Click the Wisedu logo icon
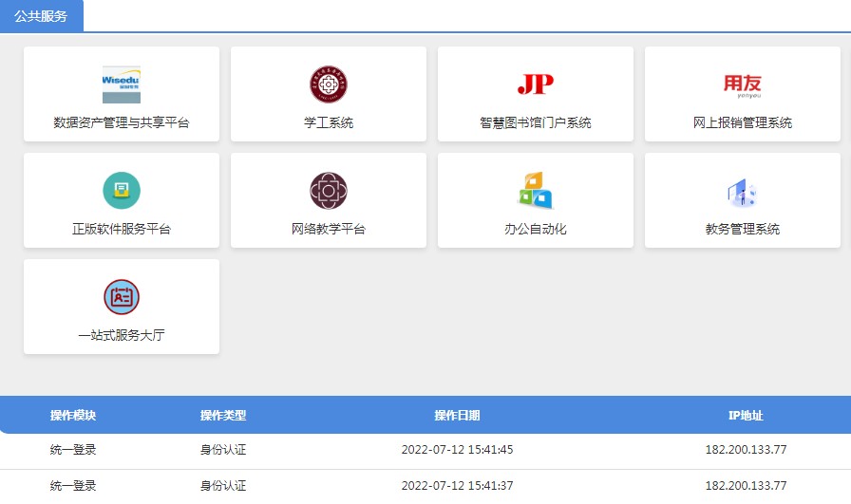 [x=122, y=84]
